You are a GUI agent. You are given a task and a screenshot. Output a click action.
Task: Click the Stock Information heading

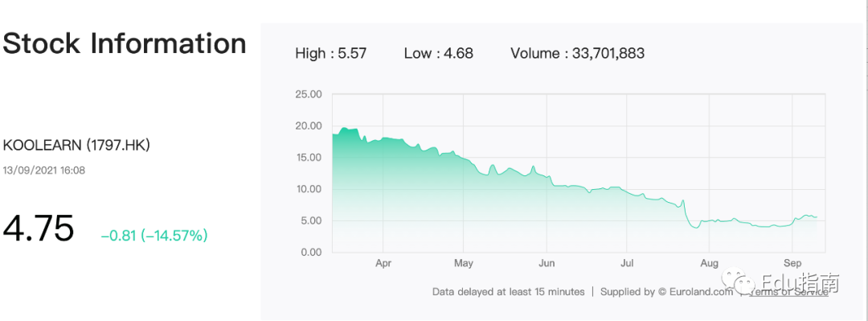point(125,43)
